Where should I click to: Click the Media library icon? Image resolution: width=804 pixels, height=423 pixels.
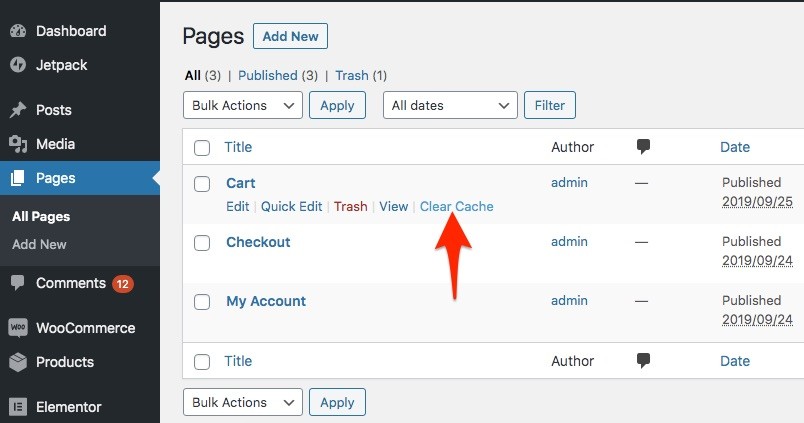click(17, 144)
